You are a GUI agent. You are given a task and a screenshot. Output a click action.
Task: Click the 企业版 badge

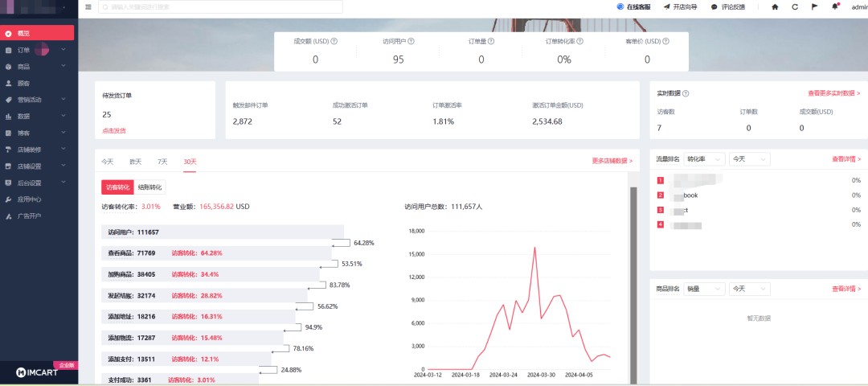point(68,365)
